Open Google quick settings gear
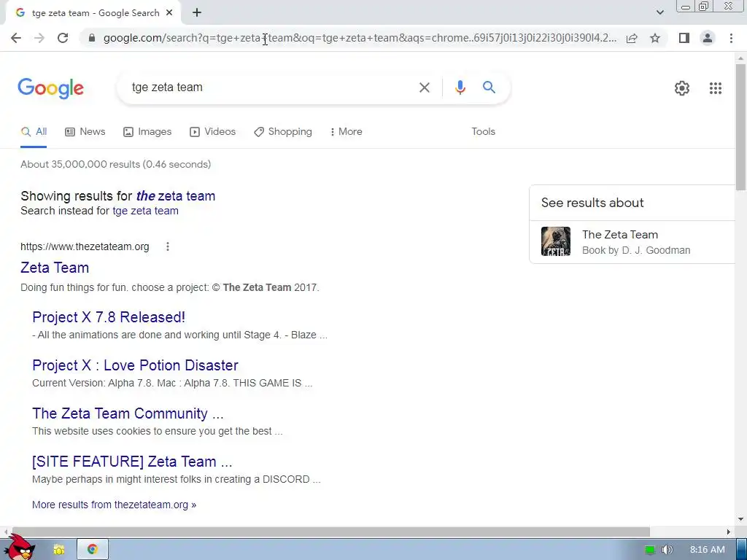This screenshot has width=747, height=560. click(682, 88)
